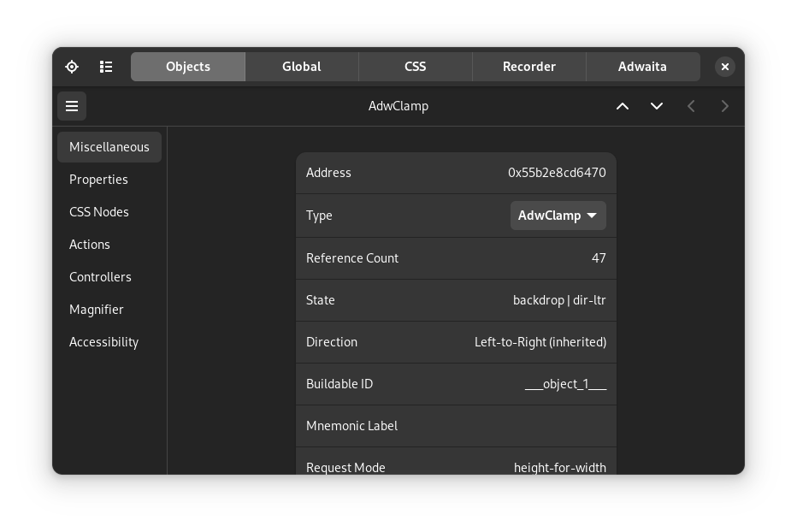The height and width of the screenshot is (532, 797).
Task: Expand the Type selector next to AdwClamp
Action: pos(558,216)
